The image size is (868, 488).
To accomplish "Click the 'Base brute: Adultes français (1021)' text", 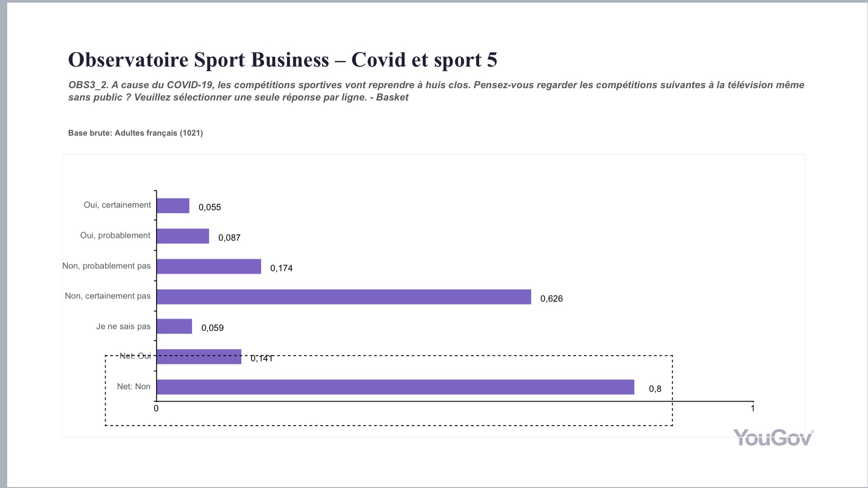I will coord(135,133).
